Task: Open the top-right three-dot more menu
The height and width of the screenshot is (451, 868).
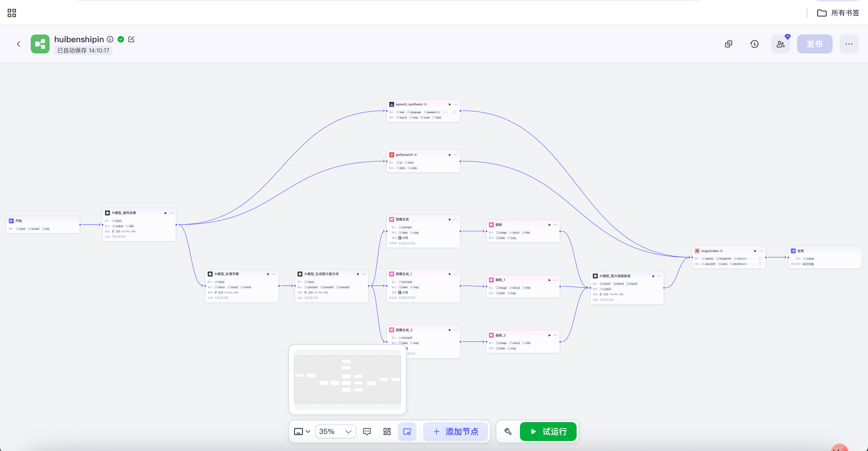Action: [849, 44]
